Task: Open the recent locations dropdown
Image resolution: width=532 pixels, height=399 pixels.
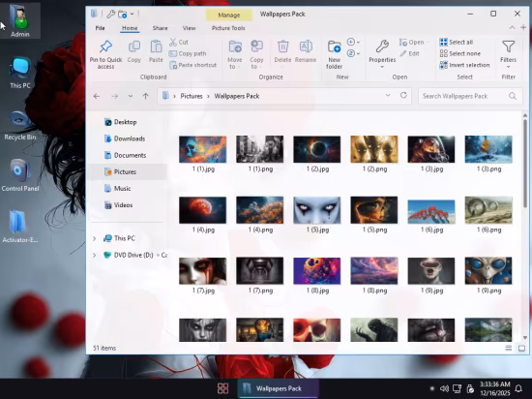Action: [131, 96]
